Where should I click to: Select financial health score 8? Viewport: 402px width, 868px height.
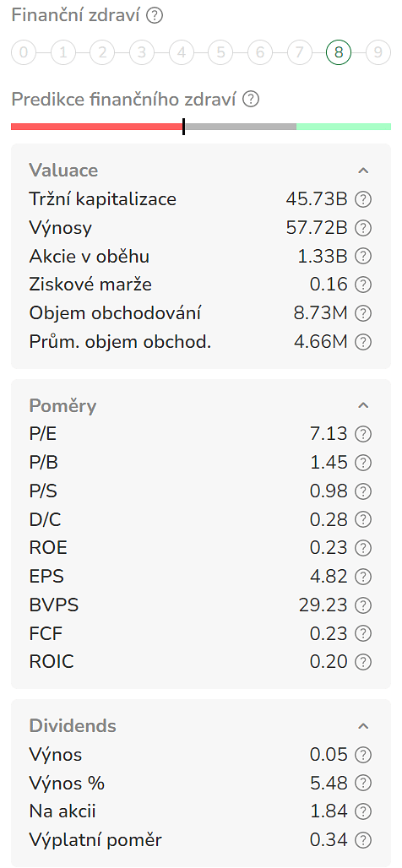point(339,53)
